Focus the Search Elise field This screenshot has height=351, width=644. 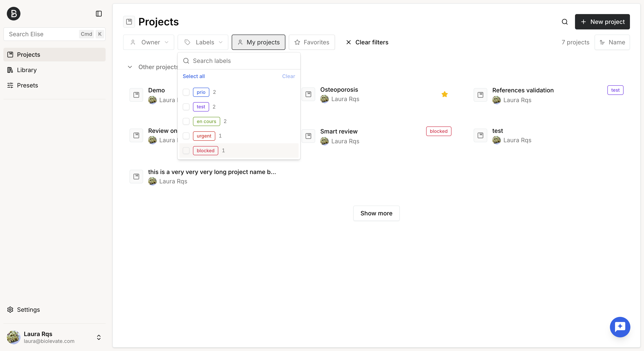[55, 34]
